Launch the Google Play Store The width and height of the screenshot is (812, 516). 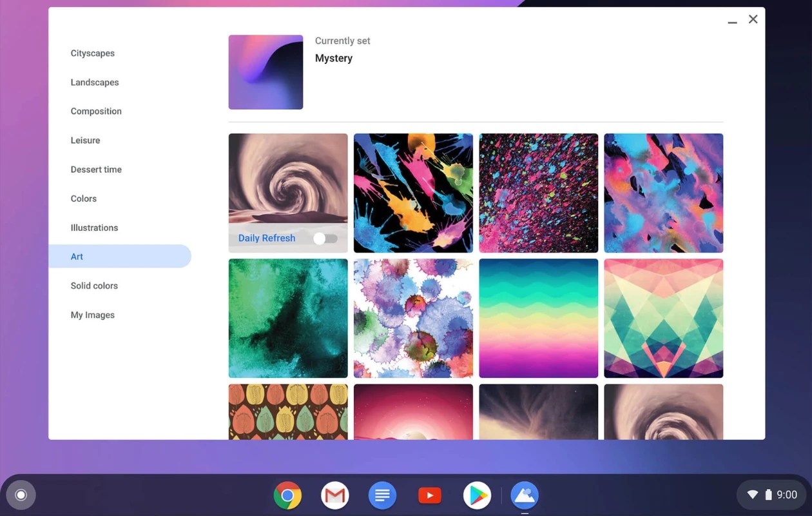point(477,495)
